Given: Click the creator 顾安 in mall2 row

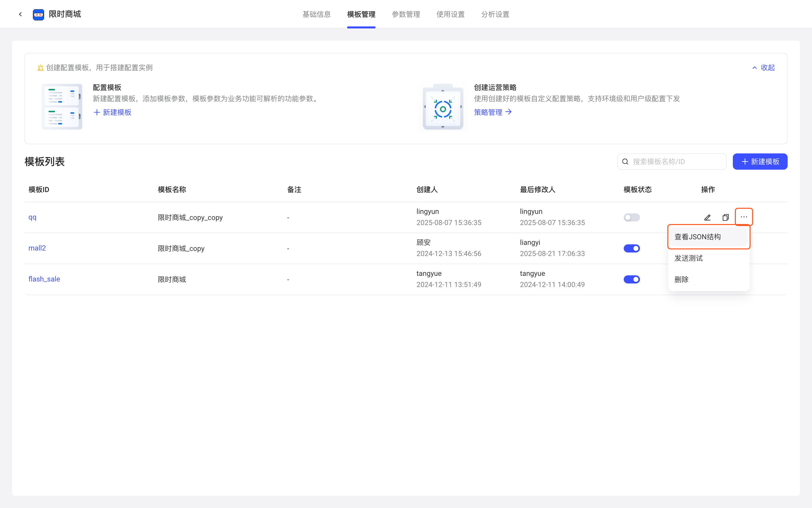Looking at the screenshot, I should coord(424,242).
